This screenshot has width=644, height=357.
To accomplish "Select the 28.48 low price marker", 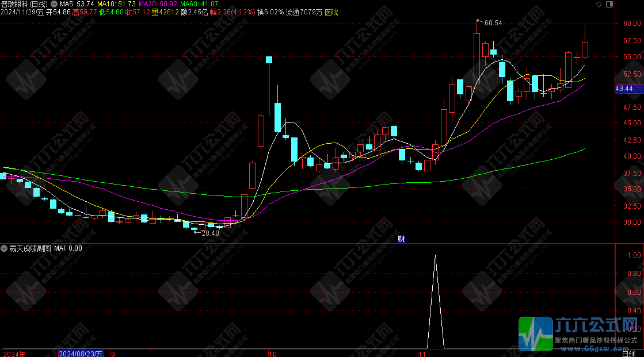I will (x=209, y=233).
